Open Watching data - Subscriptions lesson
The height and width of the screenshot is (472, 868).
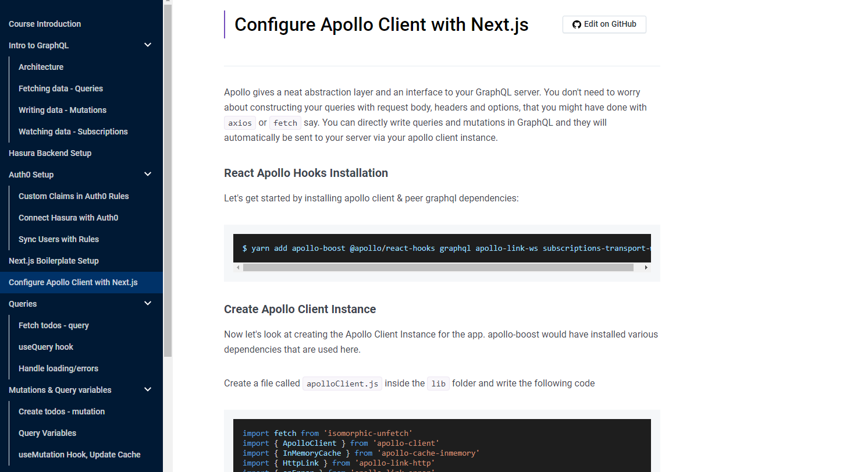coord(73,132)
